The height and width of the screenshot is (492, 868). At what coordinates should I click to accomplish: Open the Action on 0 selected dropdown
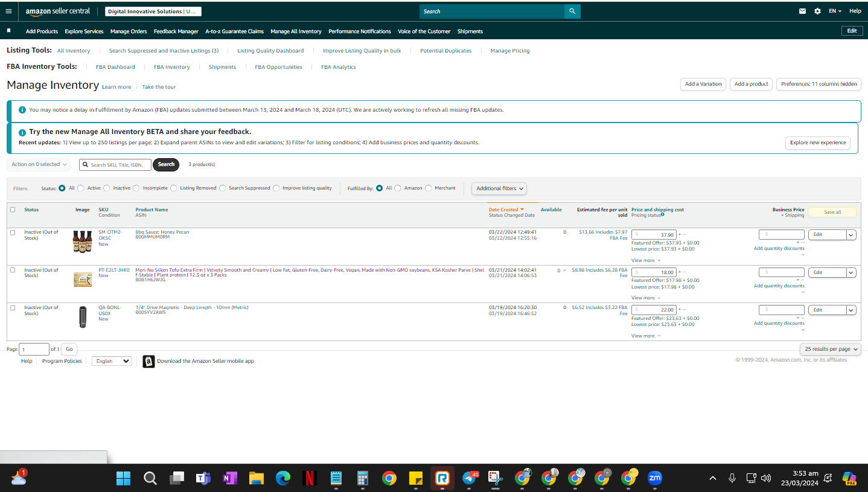(x=39, y=164)
